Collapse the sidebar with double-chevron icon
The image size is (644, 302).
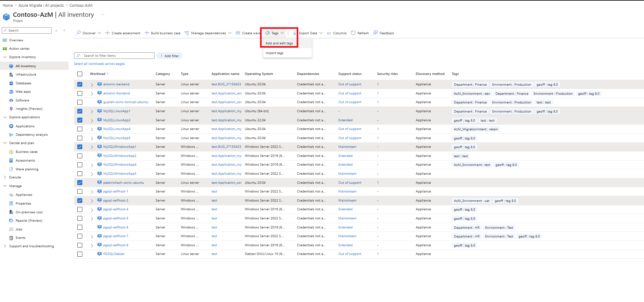point(64,30)
